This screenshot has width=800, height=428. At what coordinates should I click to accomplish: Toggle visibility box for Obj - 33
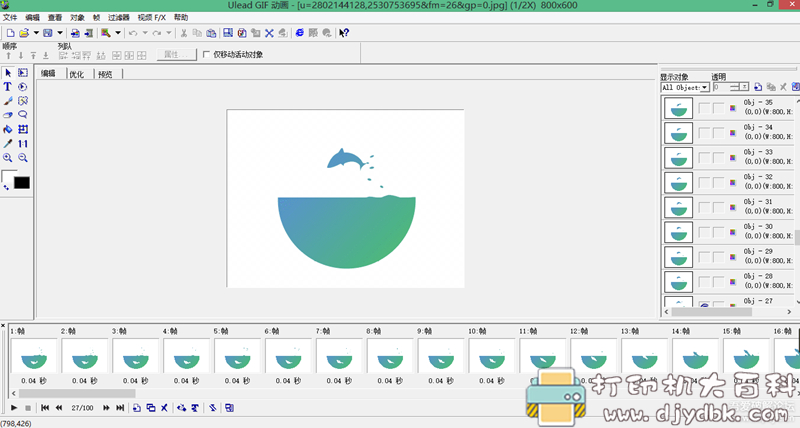click(704, 158)
